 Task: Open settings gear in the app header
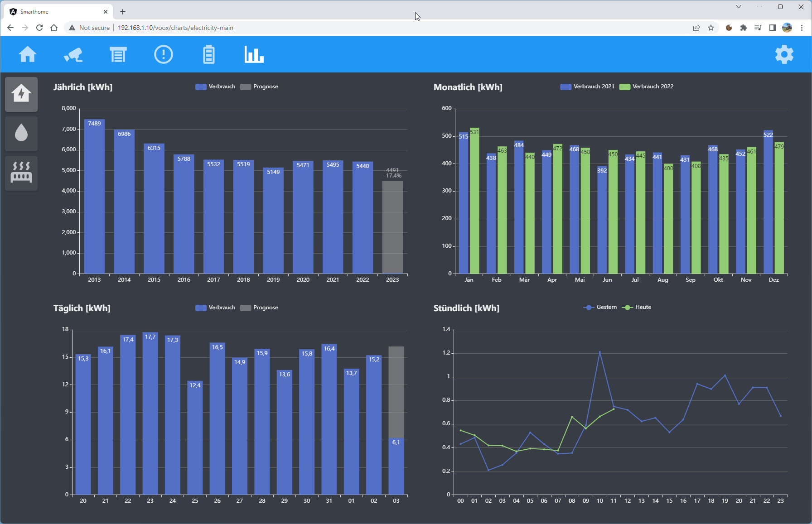click(784, 54)
